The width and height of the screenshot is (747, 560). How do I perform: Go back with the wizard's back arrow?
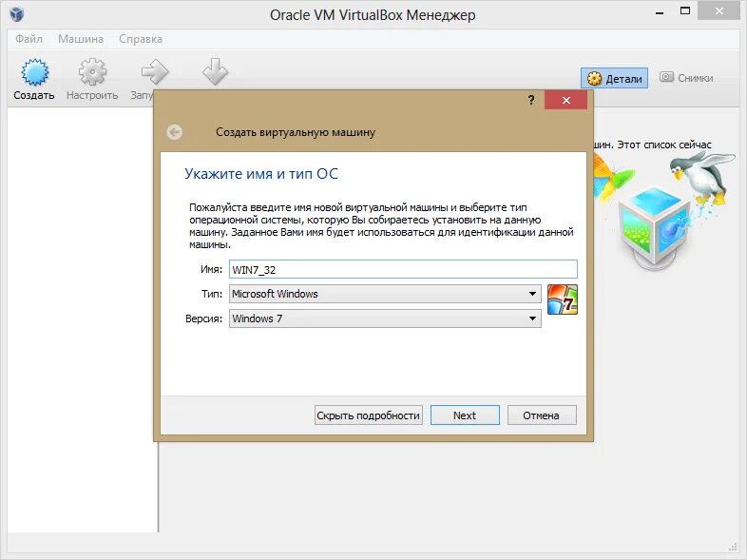coord(175,131)
